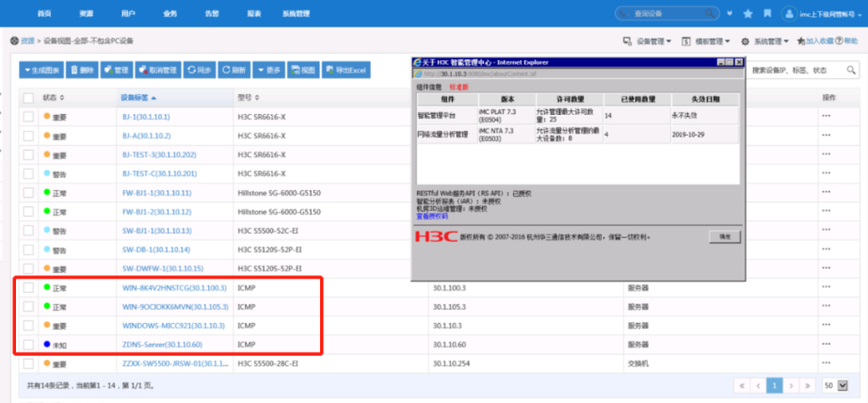Check the ZZXX-SW5500-JRSW-01 row checkbox
This screenshot has height=403, width=868.
(28, 363)
